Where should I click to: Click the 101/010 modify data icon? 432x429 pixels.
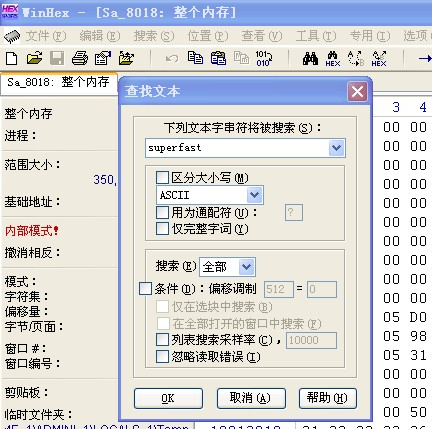pyautogui.click(x=264, y=58)
